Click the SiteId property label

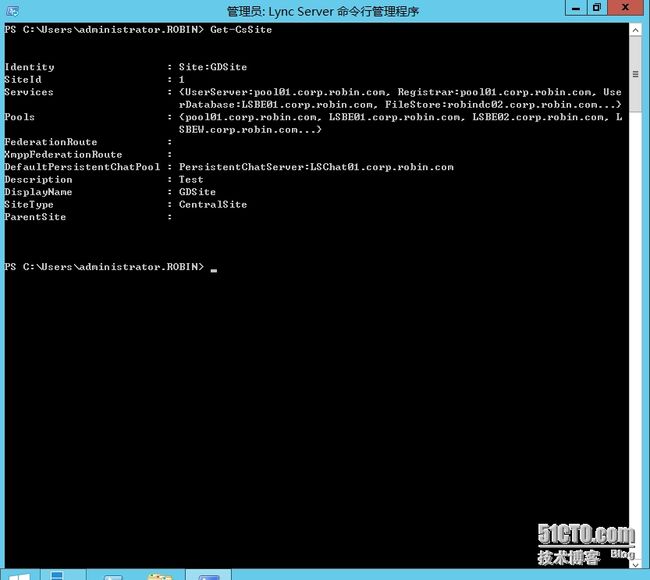click(23, 80)
